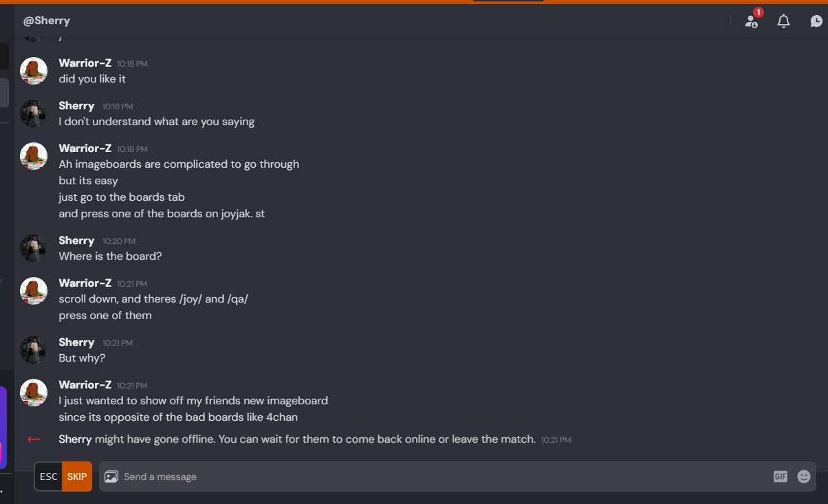
Task: Open the chat history clock-bubble icon
Action: pyautogui.click(x=816, y=21)
